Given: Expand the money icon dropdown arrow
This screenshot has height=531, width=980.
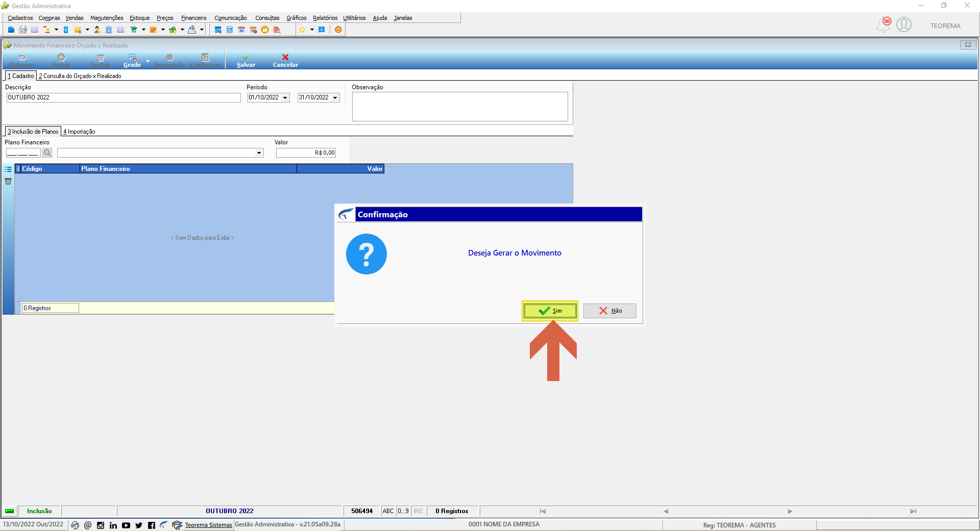Looking at the screenshot, I should 182,30.
